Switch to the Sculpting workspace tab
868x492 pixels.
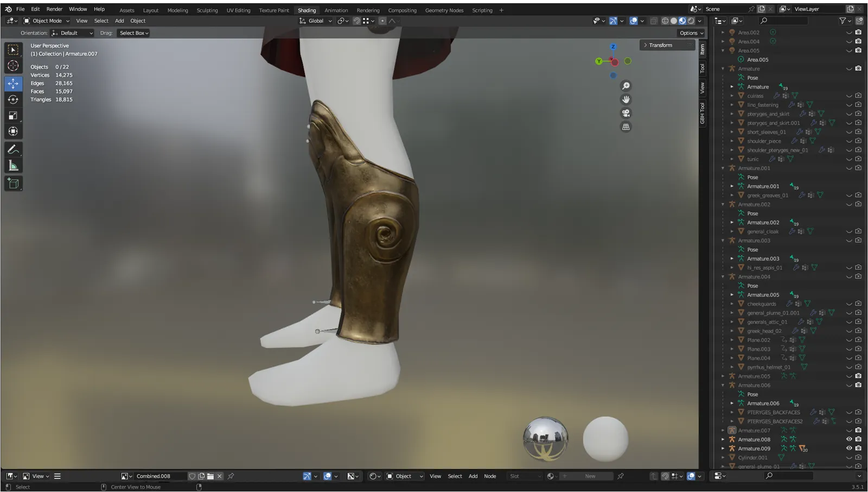[x=207, y=10]
